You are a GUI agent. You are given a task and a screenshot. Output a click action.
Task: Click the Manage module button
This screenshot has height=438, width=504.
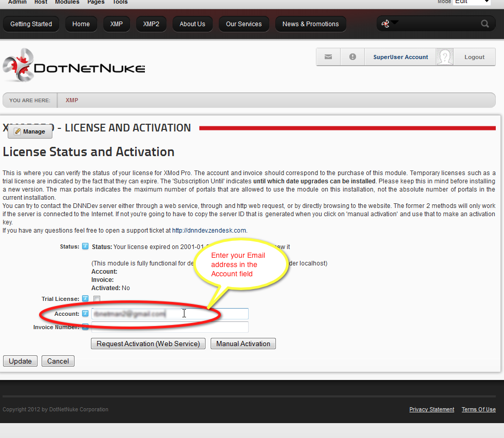30,131
